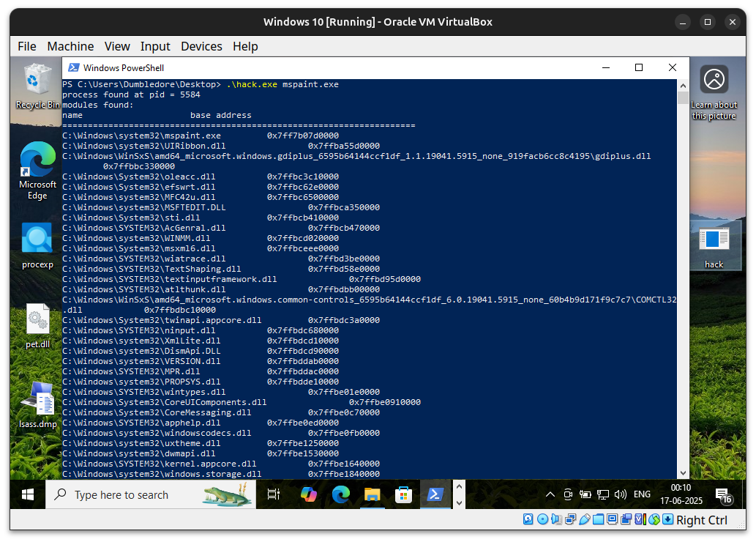Screen dimensions: 756x542
Task: Click the textinputframework.dll module row
Action: click(242, 279)
